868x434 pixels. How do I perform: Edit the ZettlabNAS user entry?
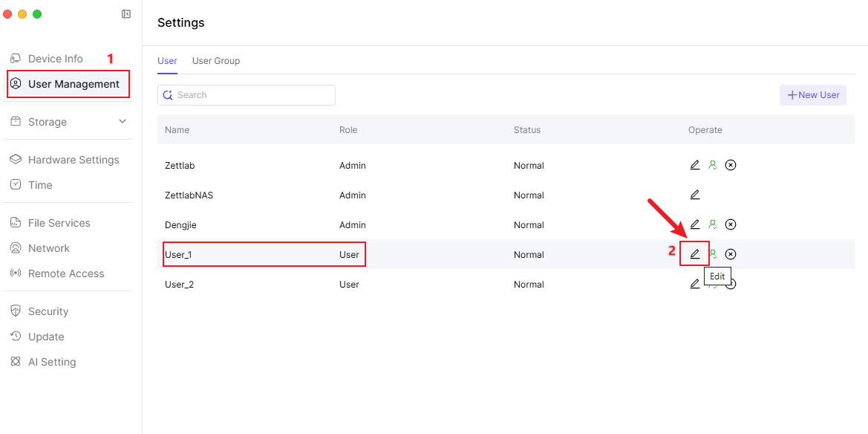(x=695, y=195)
